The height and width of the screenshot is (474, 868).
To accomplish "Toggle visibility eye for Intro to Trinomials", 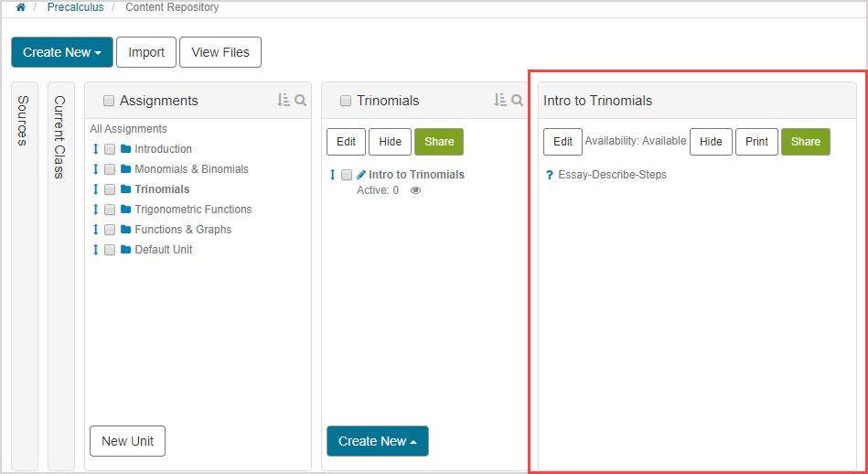I will (415, 191).
